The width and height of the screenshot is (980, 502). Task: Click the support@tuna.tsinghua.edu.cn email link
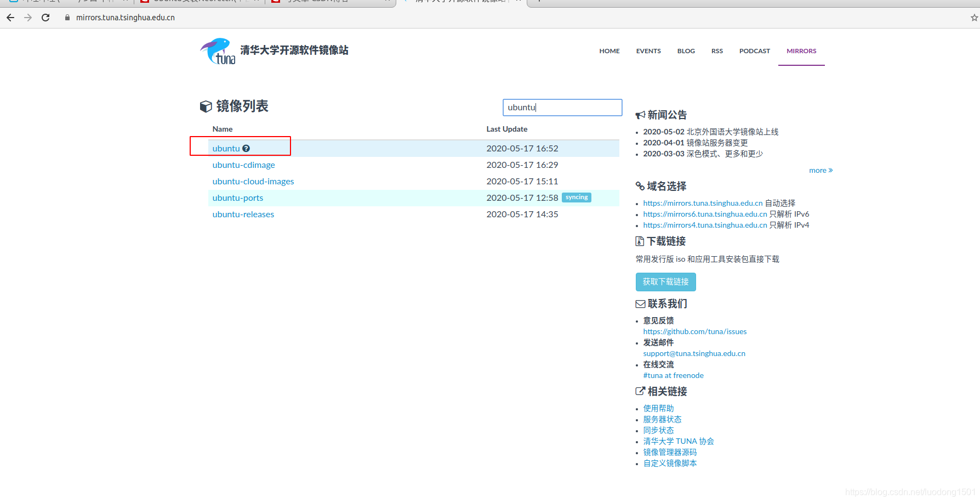tap(694, 353)
